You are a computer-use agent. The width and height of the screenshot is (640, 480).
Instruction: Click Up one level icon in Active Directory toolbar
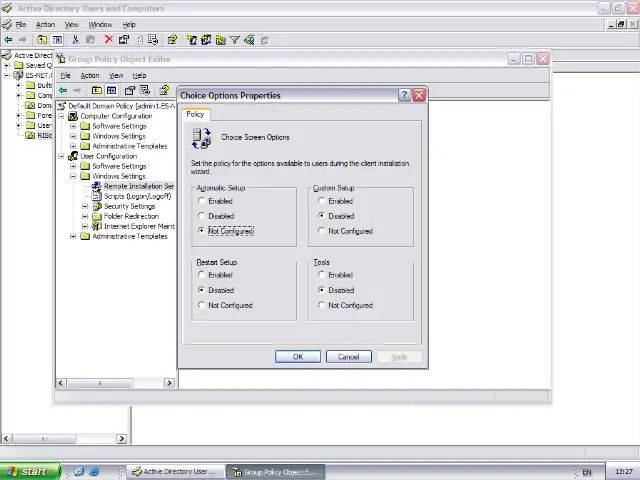42,40
